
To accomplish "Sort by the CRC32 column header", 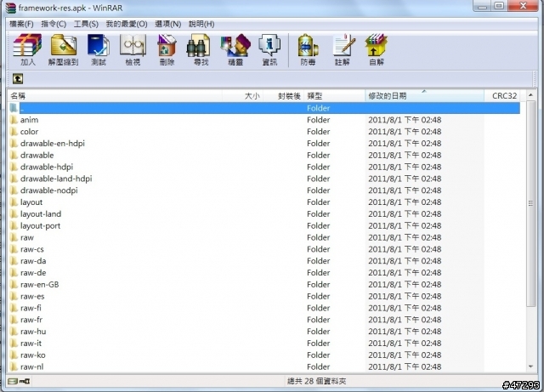I will (502, 96).
